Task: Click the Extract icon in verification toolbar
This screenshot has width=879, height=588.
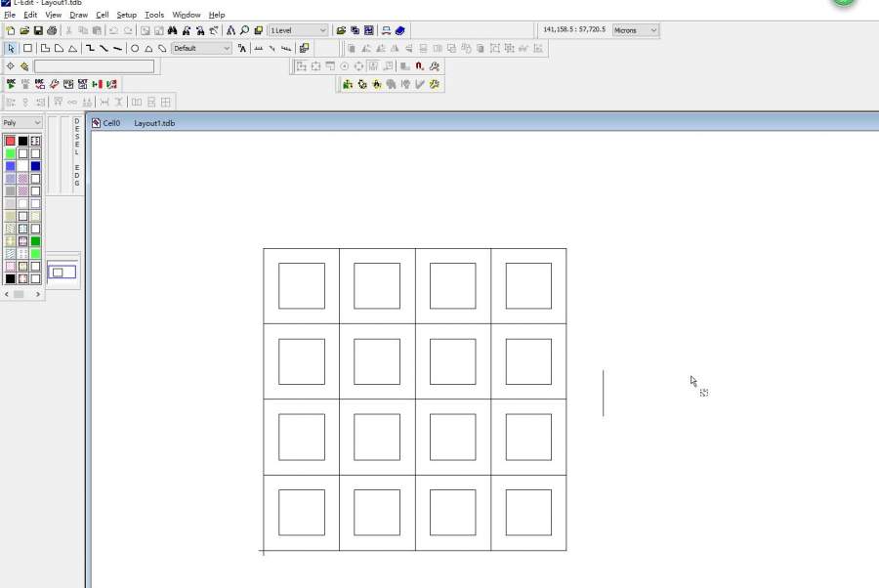Action: 83,84
